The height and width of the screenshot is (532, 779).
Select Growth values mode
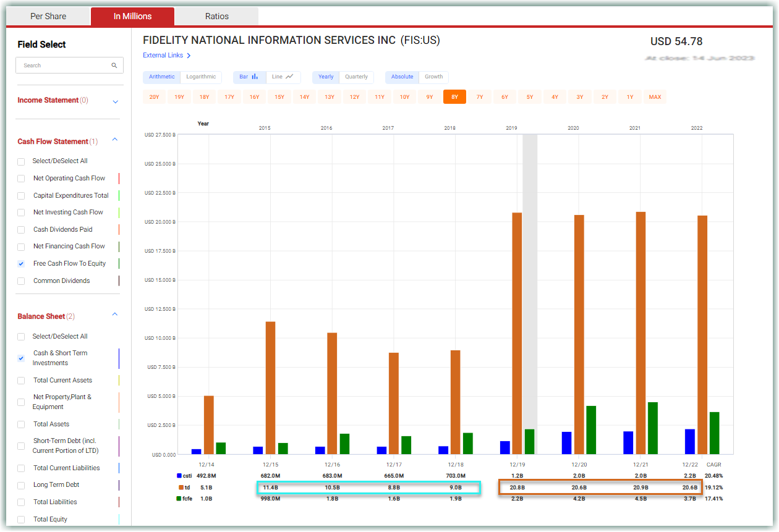[x=434, y=77]
